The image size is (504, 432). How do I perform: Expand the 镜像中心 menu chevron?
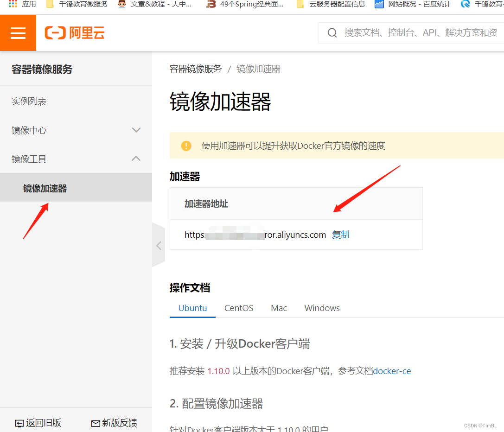(136, 130)
